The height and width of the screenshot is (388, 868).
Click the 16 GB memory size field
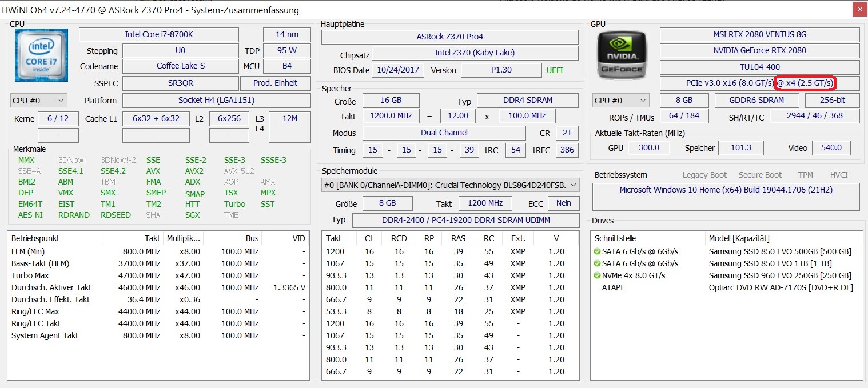(x=391, y=100)
